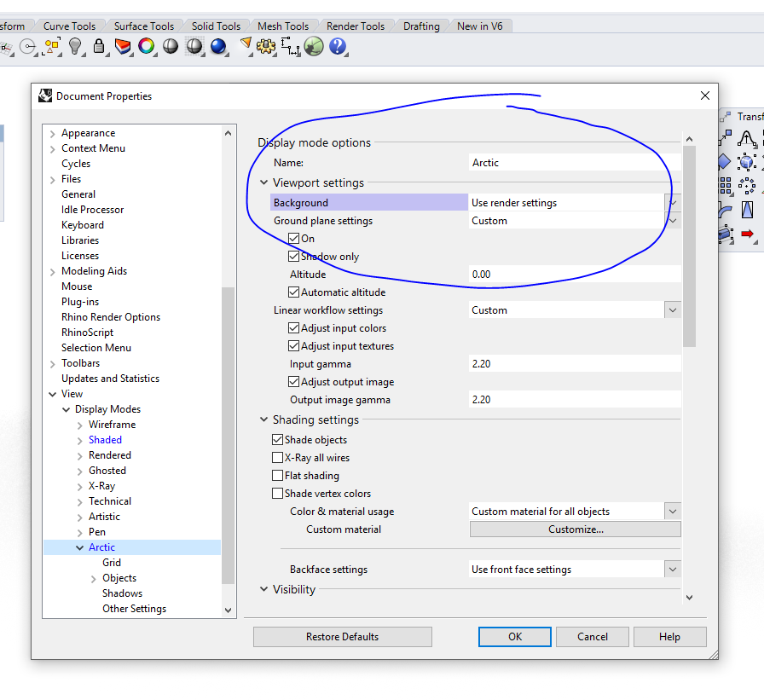Click the Scale squares icon in Transform panel
This screenshot has width=764, height=700.
pyautogui.click(x=726, y=138)
